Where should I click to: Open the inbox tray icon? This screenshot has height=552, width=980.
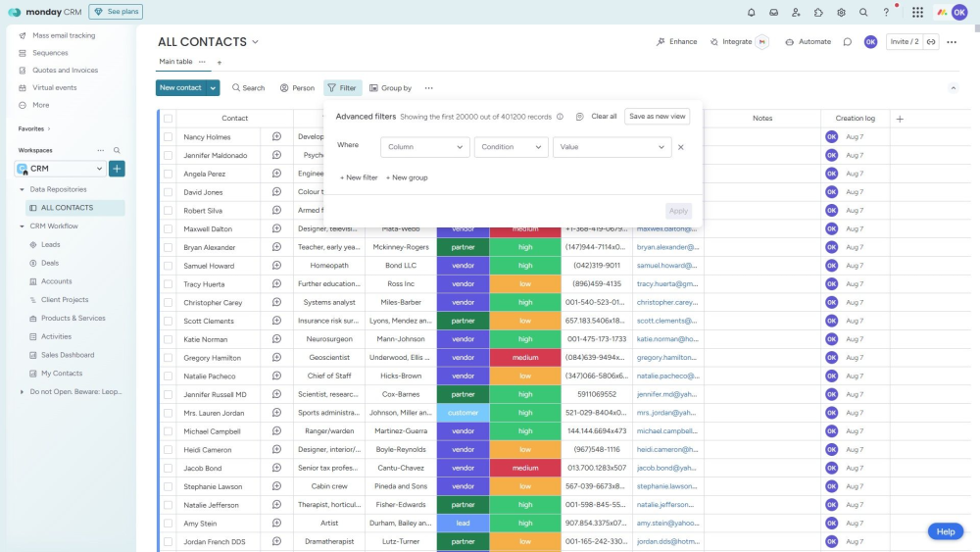click(x=773, y=13)
